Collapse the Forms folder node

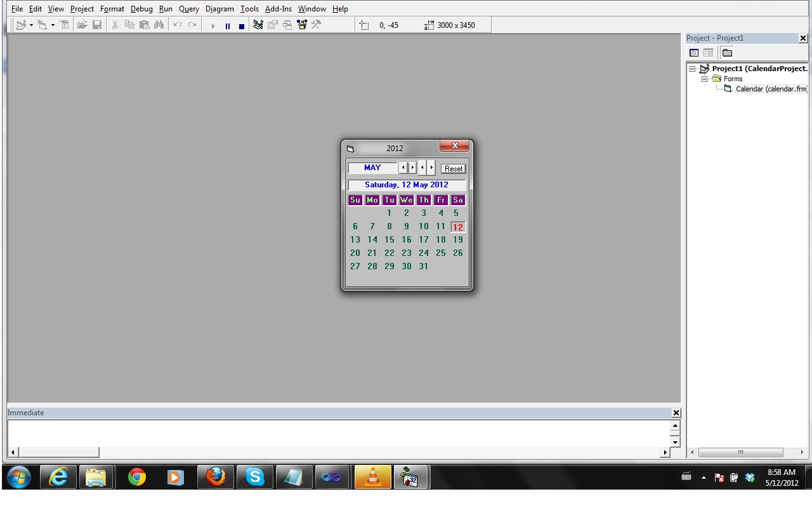tap(704, 79)
